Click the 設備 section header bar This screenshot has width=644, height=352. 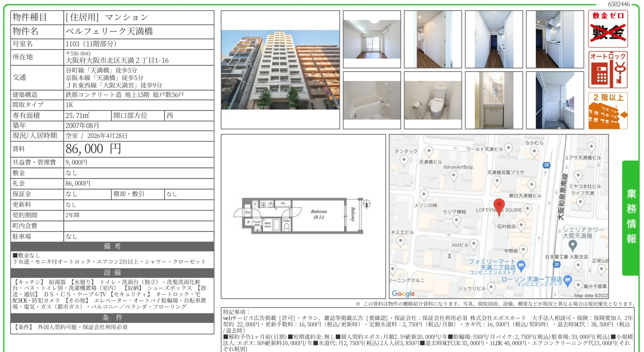[112, 273]
